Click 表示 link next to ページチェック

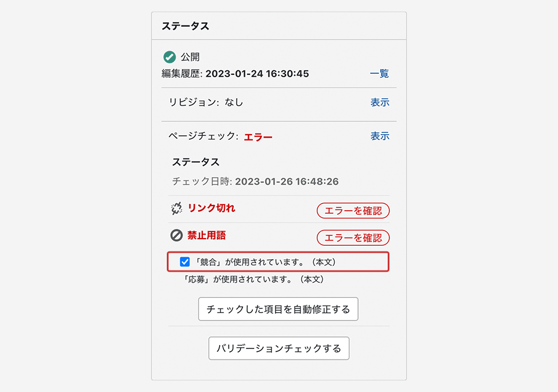(380, 136)
